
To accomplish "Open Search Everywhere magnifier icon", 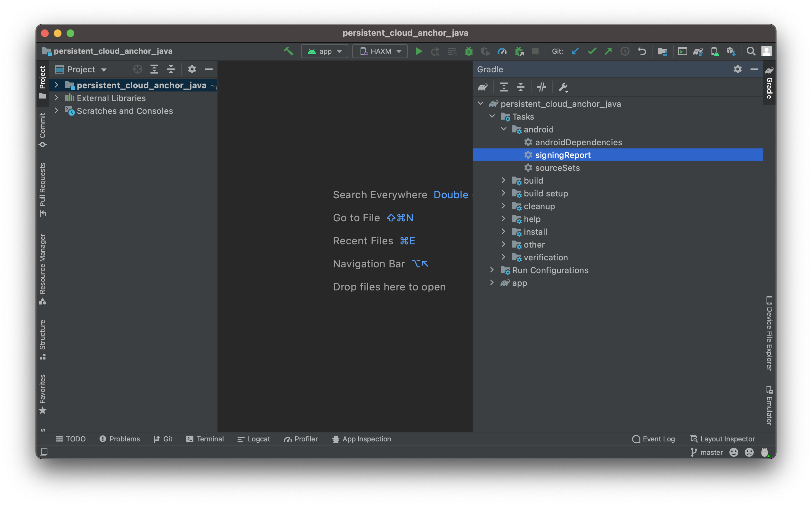I will pyautogui.click(x=751, y=51).
